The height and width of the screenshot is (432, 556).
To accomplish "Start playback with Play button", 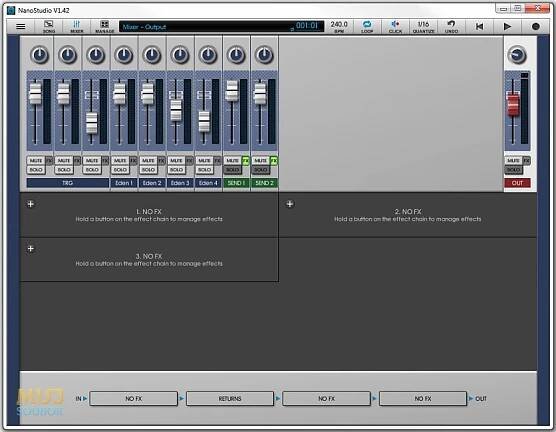I will tap(507, 26).
